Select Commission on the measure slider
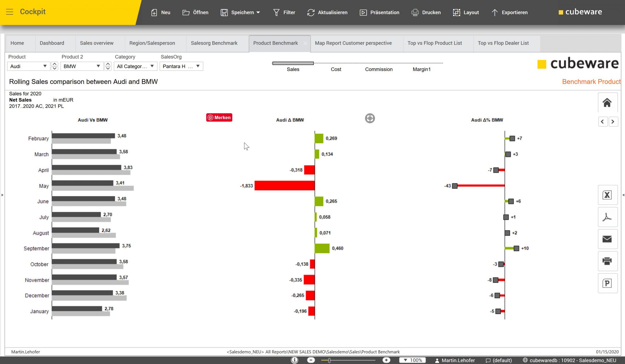The width and height of the screenshot is (625, 364). point(379,69)
